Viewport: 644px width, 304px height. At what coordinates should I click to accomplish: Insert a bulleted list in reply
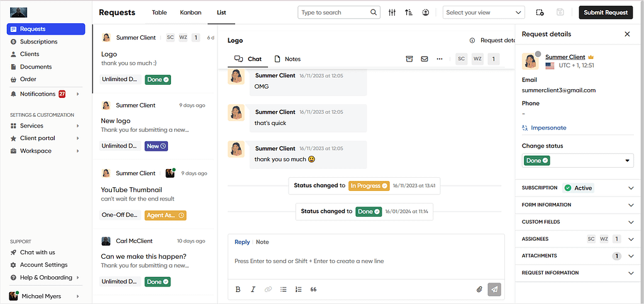tap(284, 289)
